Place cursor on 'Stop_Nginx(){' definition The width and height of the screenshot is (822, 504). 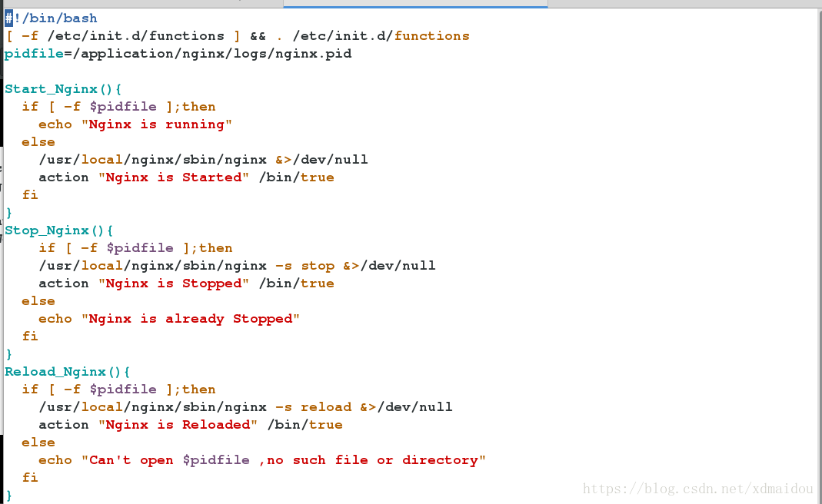click(x=59, y=230)
